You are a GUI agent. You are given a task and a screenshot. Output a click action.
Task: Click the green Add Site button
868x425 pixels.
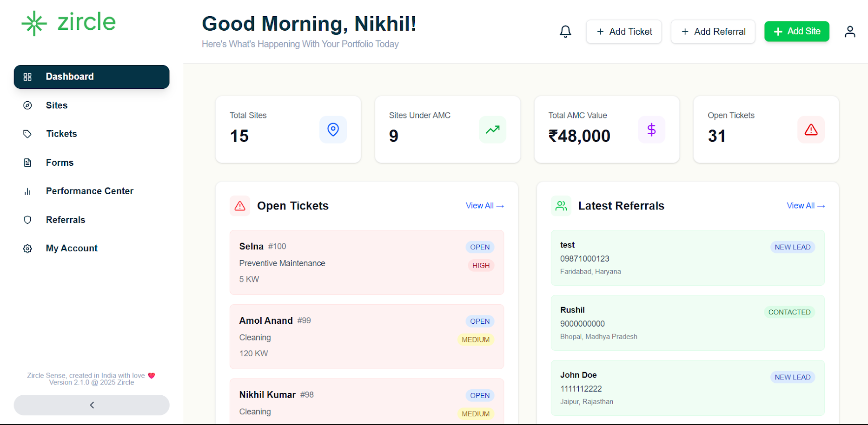pyautogui.click(x=797, y=31)
